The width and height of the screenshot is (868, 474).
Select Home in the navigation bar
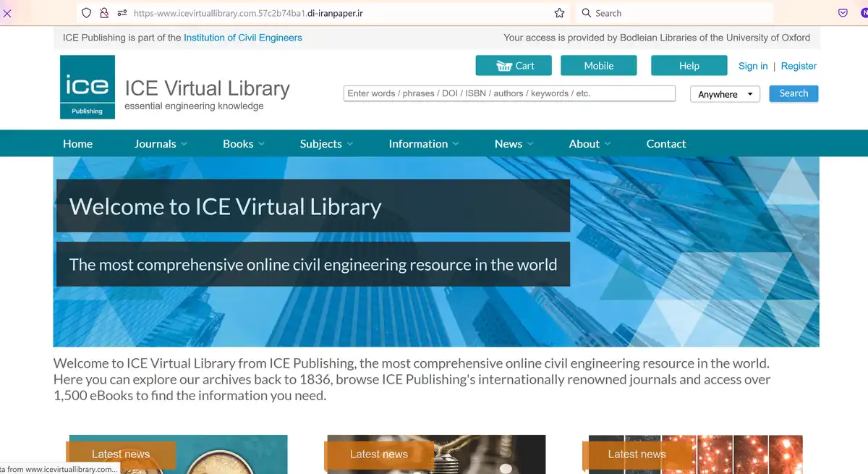tap(77, 143)
